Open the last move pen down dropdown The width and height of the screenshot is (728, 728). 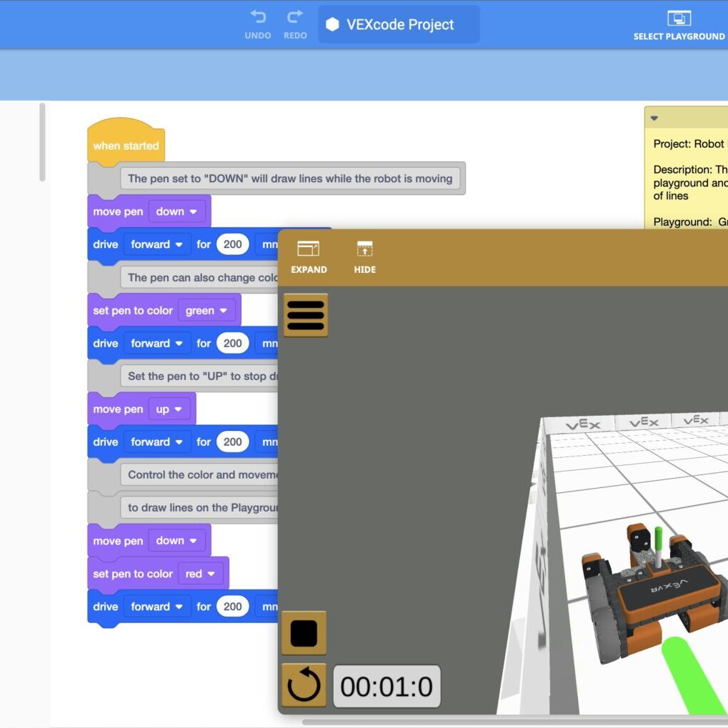pyautogui.click(x=176, y=541)
